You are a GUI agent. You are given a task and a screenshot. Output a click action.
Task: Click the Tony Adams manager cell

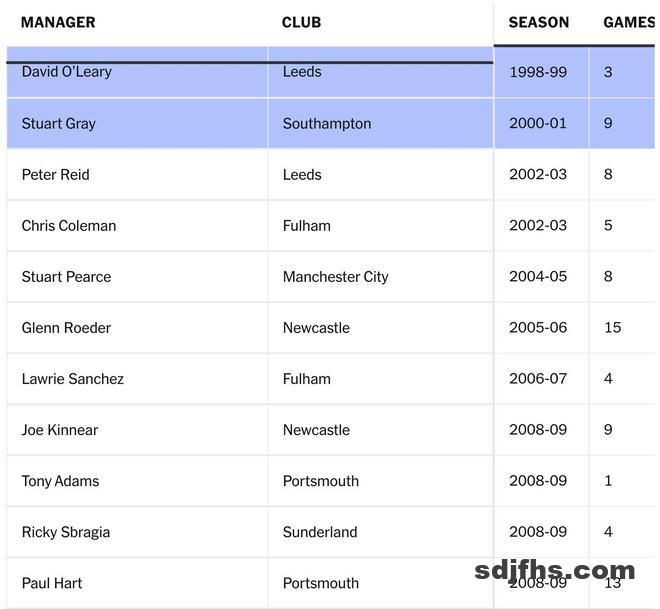click(x=61, y=481)
